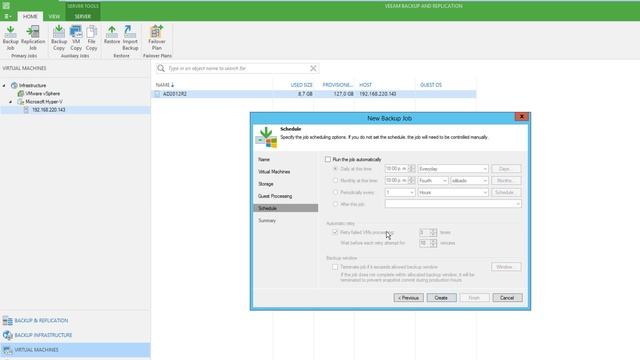
Task: Switch to the Server ribbon tab
Action: coord(83,16)
